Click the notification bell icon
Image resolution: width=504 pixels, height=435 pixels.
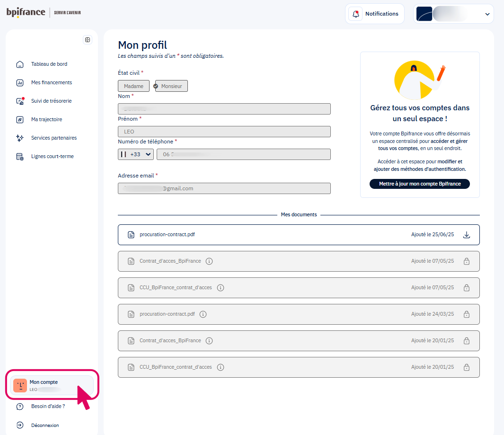[356, 14]
